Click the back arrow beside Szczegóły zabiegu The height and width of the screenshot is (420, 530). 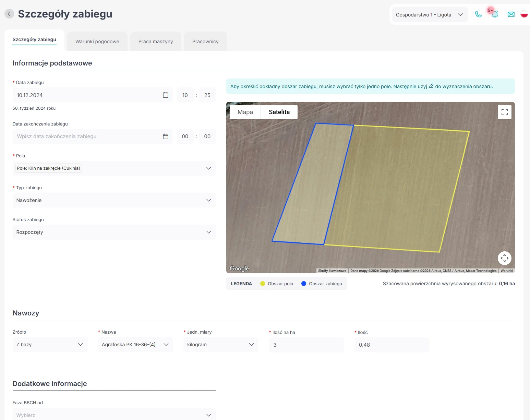tap(9, 14)
